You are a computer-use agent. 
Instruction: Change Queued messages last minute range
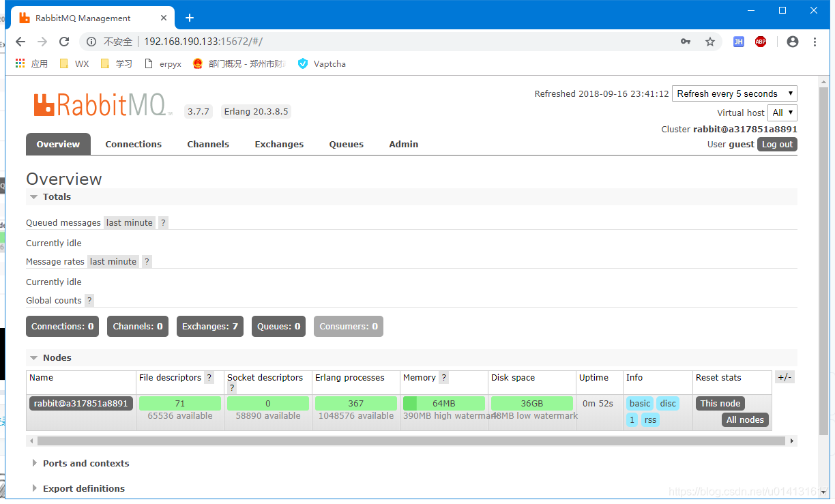(x=130, y=223)
